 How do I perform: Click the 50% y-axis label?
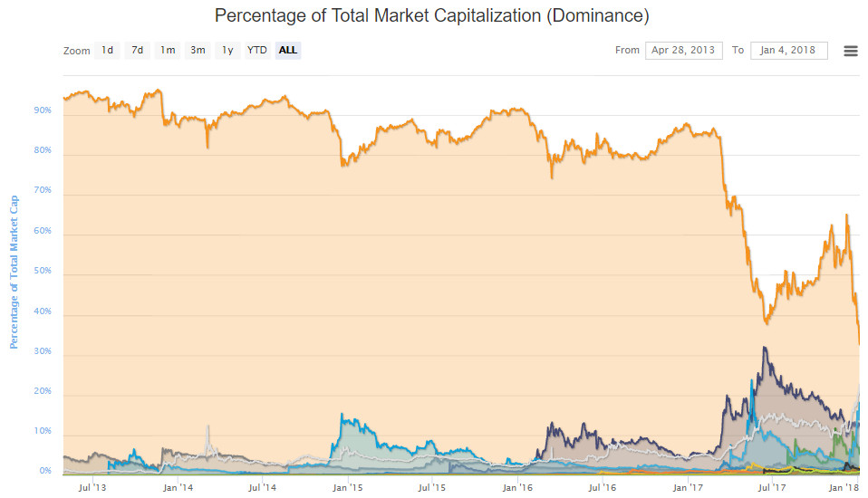click(43, 271)
